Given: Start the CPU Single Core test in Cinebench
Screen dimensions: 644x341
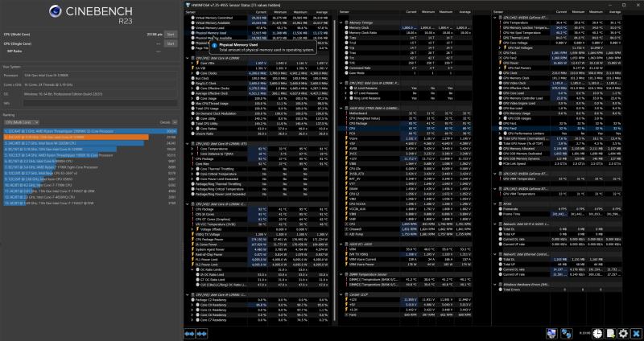Looking at the screenshot, I should point(171,43).
